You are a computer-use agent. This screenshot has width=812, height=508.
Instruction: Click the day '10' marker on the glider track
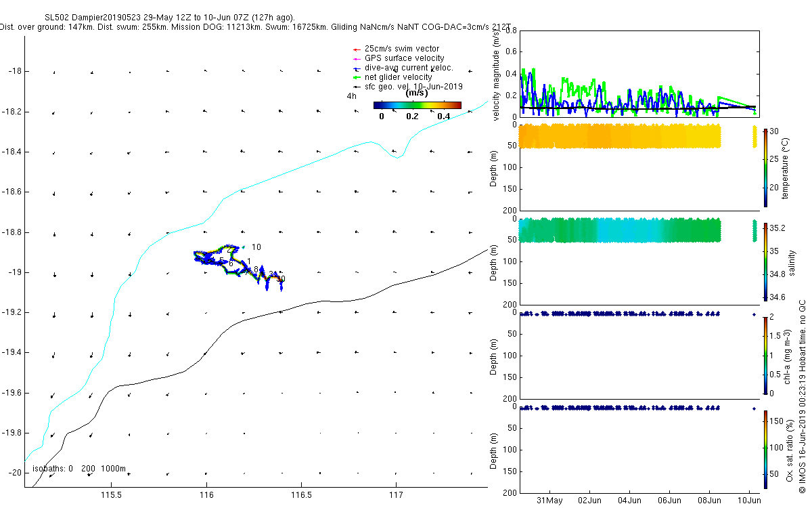click(x=256, y=247)
